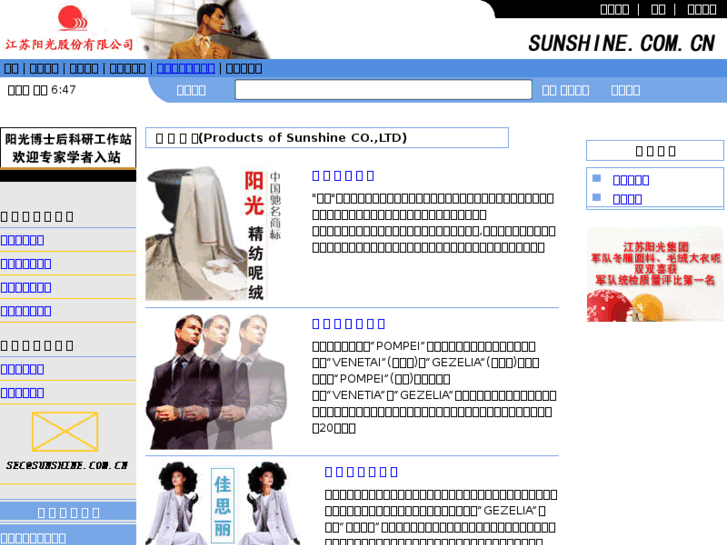The image size is (727, 545).
Task: Open the three suited men product image
Action: pos(217,382)
